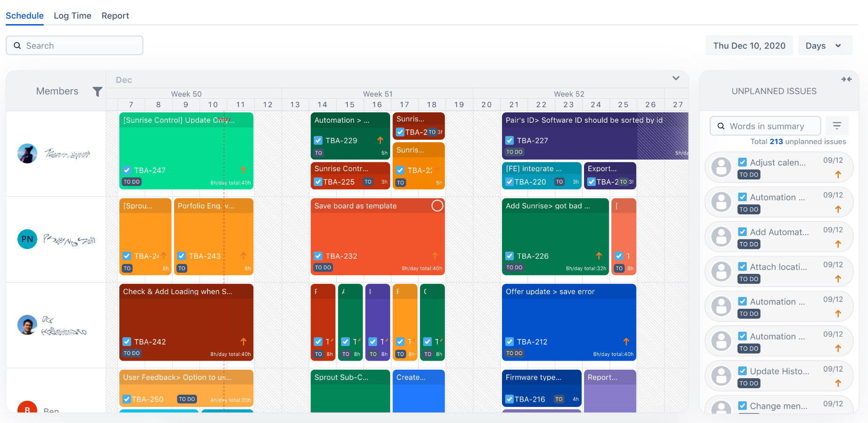Toggle the TBA-247 checkbox
Image resolution: width=868 pixels, height=423 pixels.
tap(127, 170)
